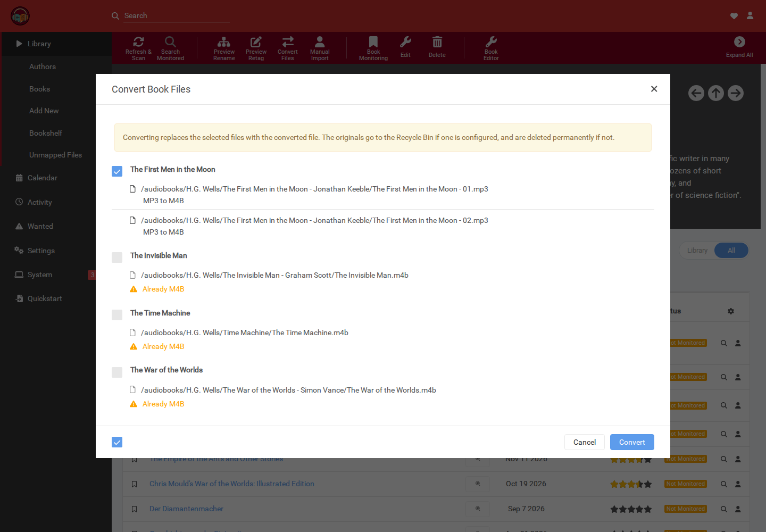Go to next author arrow
This screenshot has width=766, height=532.
point(736,93)
